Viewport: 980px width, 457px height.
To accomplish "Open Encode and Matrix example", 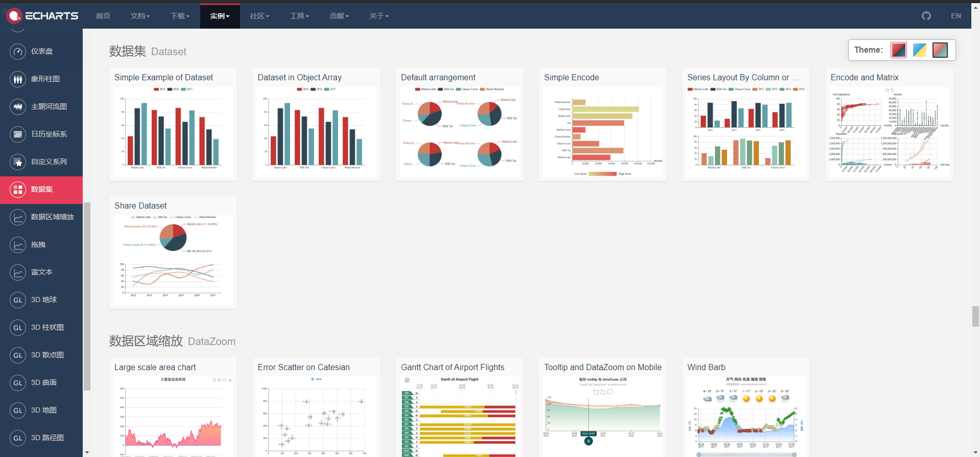I will tap(889, 124).
